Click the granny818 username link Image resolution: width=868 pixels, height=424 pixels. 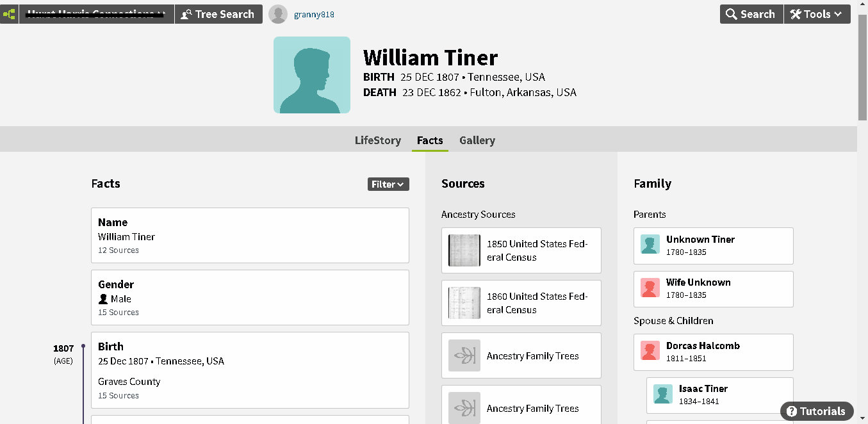click(314, 15)
